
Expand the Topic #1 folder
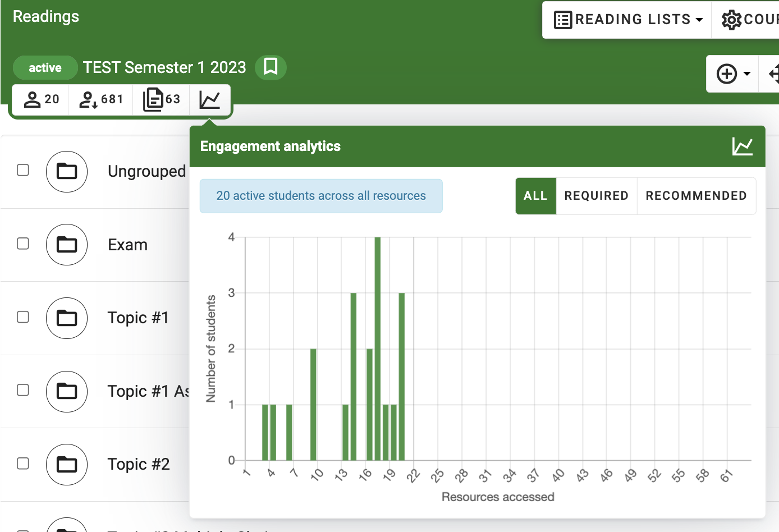pos(66,318)
